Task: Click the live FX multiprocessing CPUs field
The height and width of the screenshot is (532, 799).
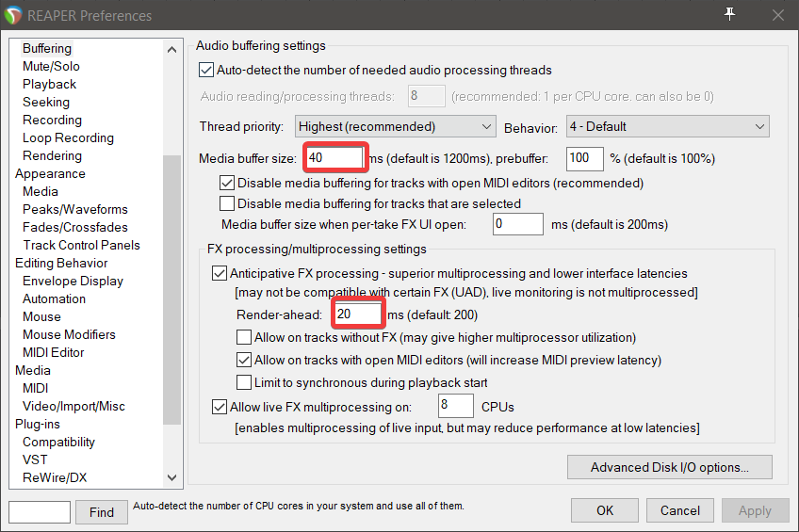Action: (455, 406)
